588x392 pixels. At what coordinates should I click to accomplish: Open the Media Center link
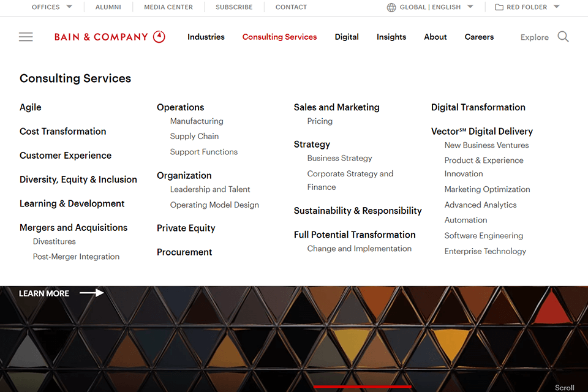[168, 7]
